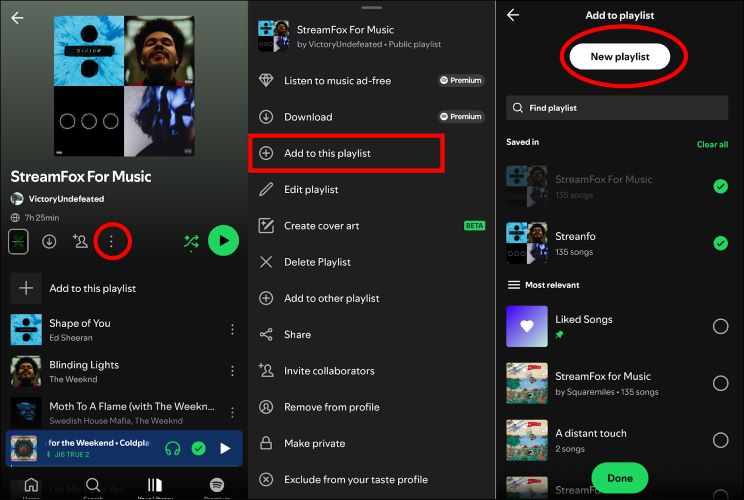
Task: Tap the invite collaborator icon beside download
Action: coord(80,241)
